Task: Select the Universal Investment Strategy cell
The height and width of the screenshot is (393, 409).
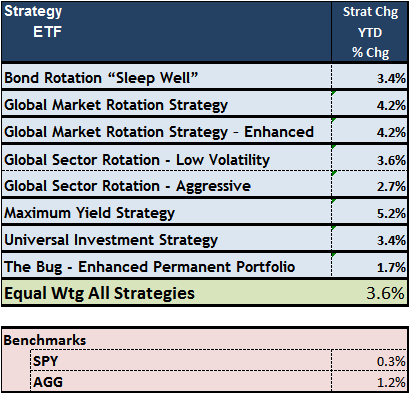Action: pos(167,239)
